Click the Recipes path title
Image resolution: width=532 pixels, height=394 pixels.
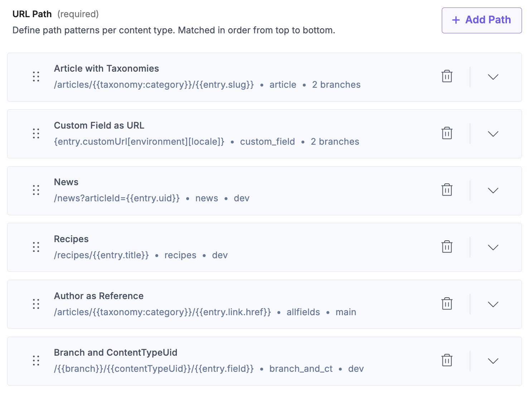pos(71,239)
